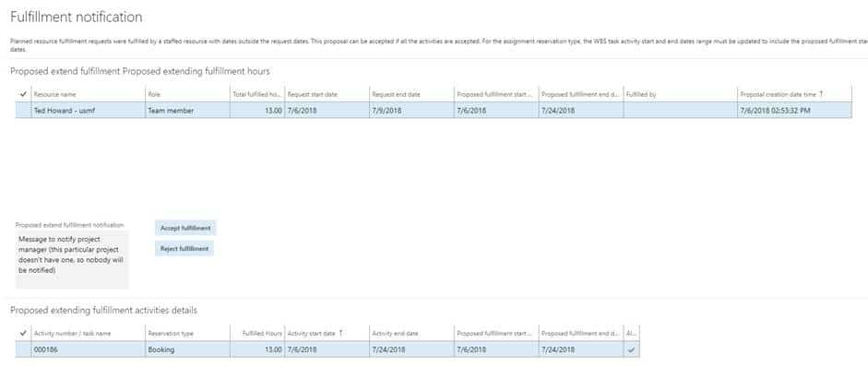Click the empty Fulfilled by cell for Ted Howard
Viewport: 868px width, 366px height.
(x=680, y=110)
